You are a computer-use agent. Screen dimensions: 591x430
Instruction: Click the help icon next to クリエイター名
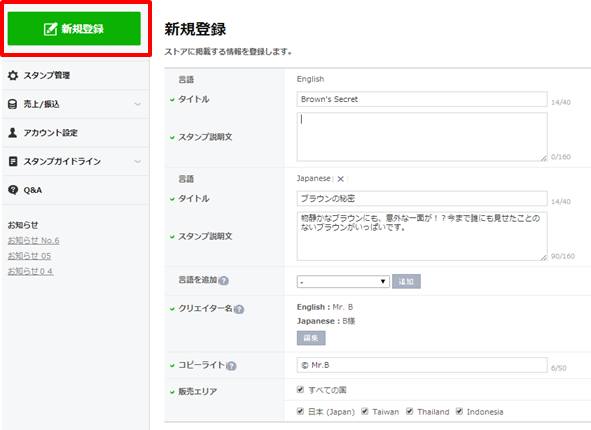click(x=239, y=309)
